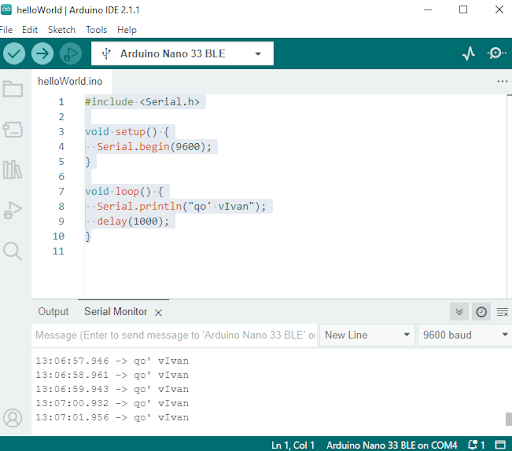512x451 pixels.
Task: Click the void loop() line
Action: point(124,191)
